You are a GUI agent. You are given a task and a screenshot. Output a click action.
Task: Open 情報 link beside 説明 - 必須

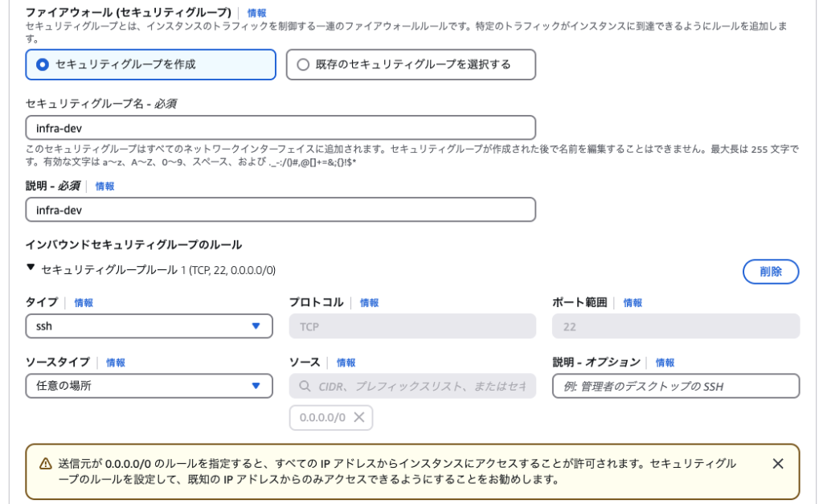point(104,186)
